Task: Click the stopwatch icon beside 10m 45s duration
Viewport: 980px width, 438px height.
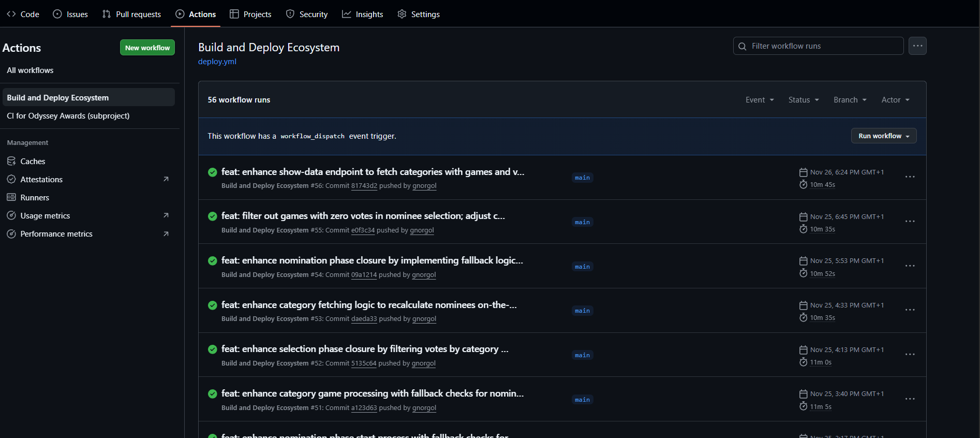Action: pyautogui.click(x=804, y=184)
